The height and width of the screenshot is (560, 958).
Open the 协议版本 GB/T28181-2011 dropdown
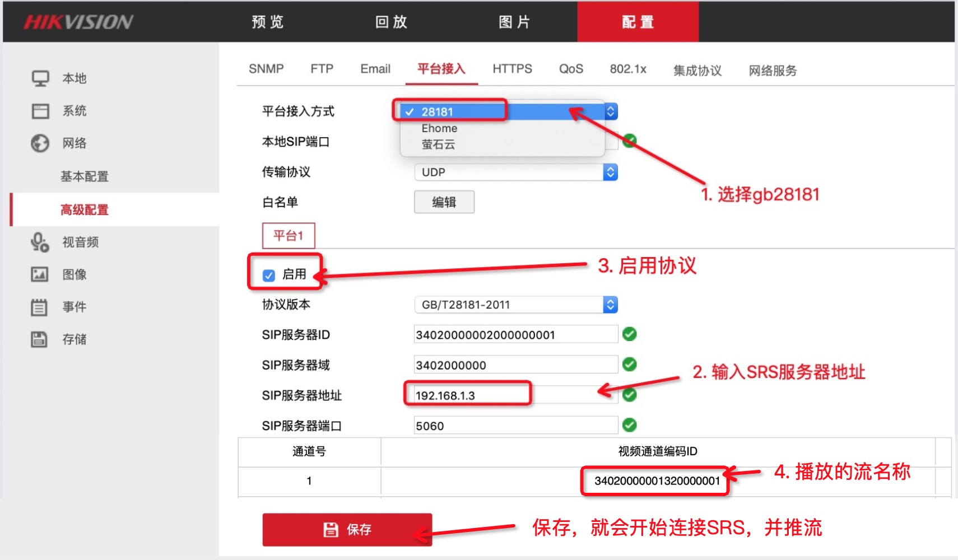(x=516, y=305)
